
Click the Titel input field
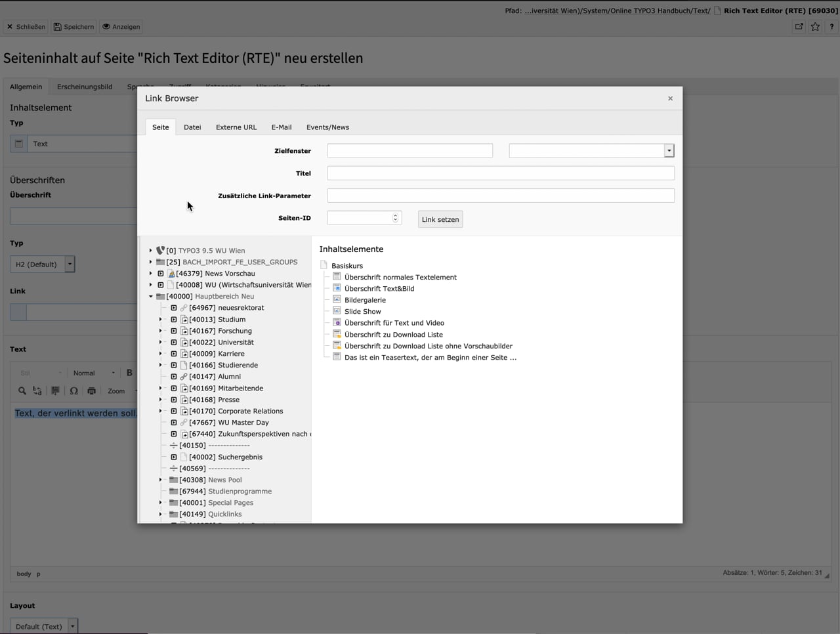pos(501,173)
